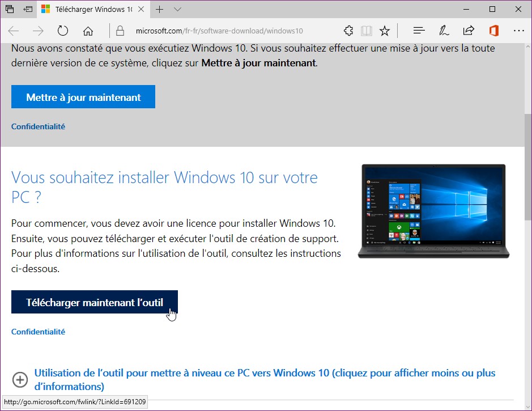This screenshot has height=411, width=532.
Task: Click the heading Vous souhaitez installer Windows 10
Action: click(x=164, y=187)
